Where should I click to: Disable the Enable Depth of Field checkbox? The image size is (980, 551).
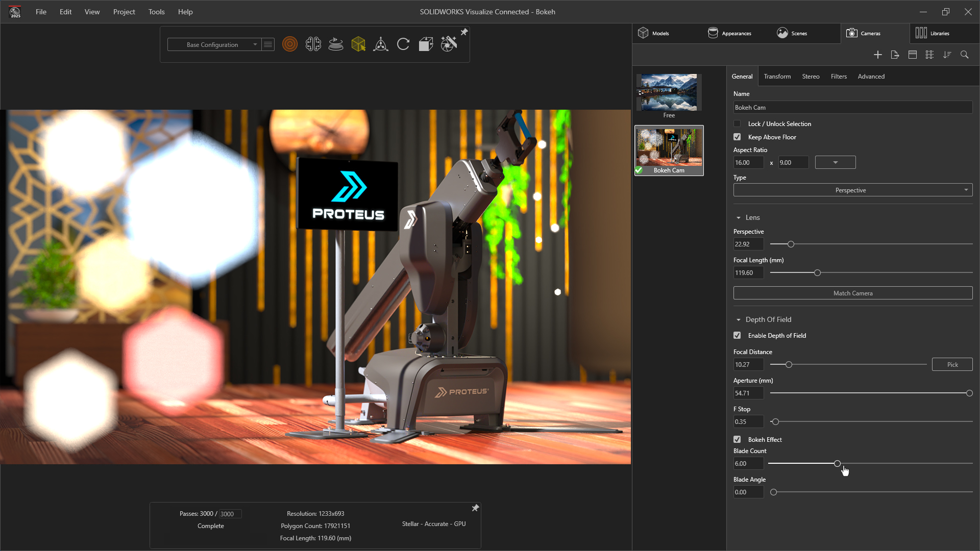[x=737, y=335]
